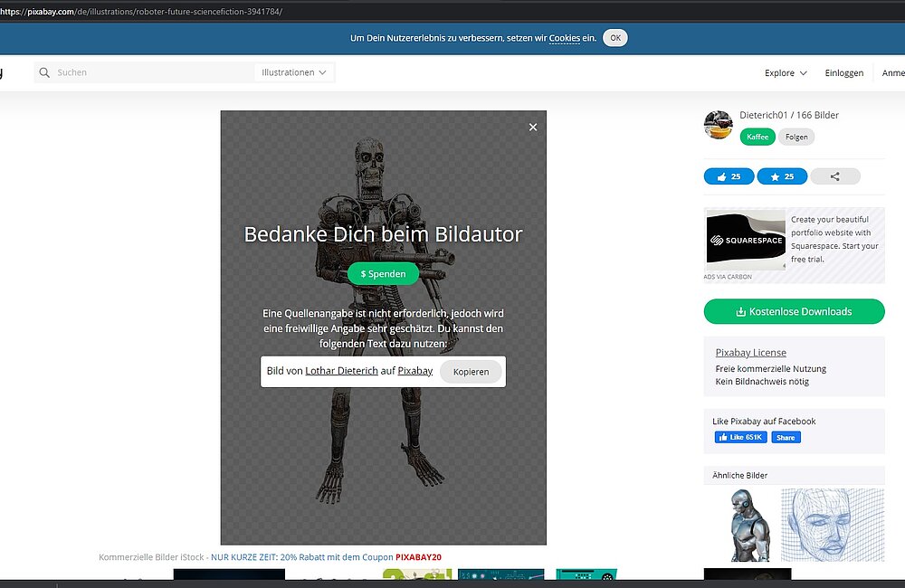Image resolution: width=905 pixels, height=588 pixels.
Task: Expand the Illustrationen search filter dropdown
Action: pos(295,72)
